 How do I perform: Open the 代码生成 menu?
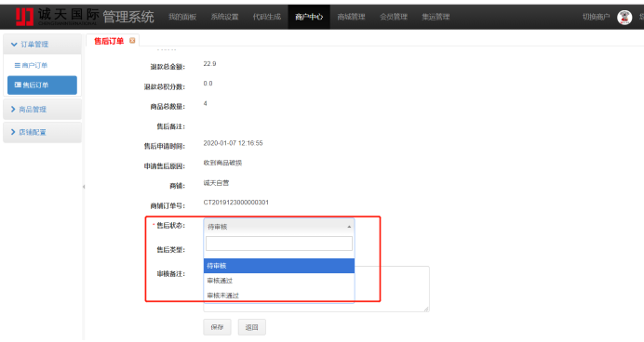point(267,17)
